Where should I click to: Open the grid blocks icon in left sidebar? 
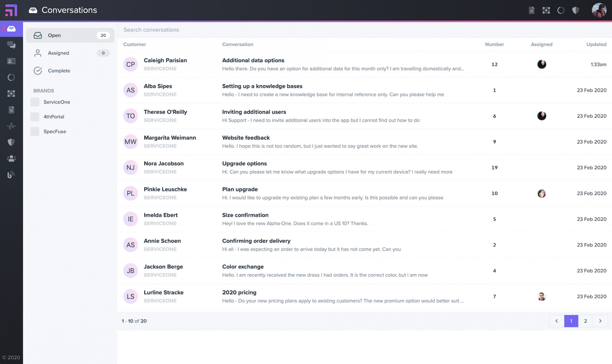[x=11, y=93]
